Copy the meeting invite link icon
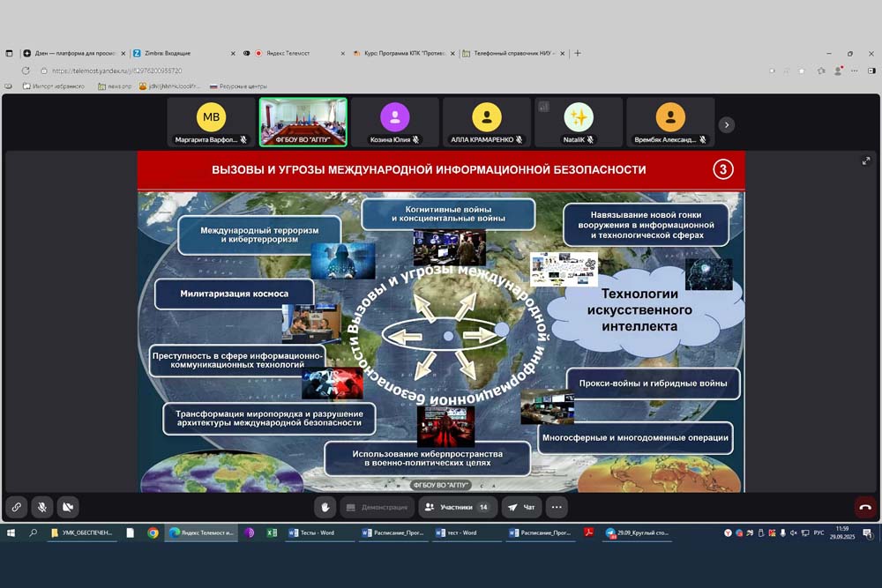This screenshot has height=588, width=882. [x=16, y=507]
